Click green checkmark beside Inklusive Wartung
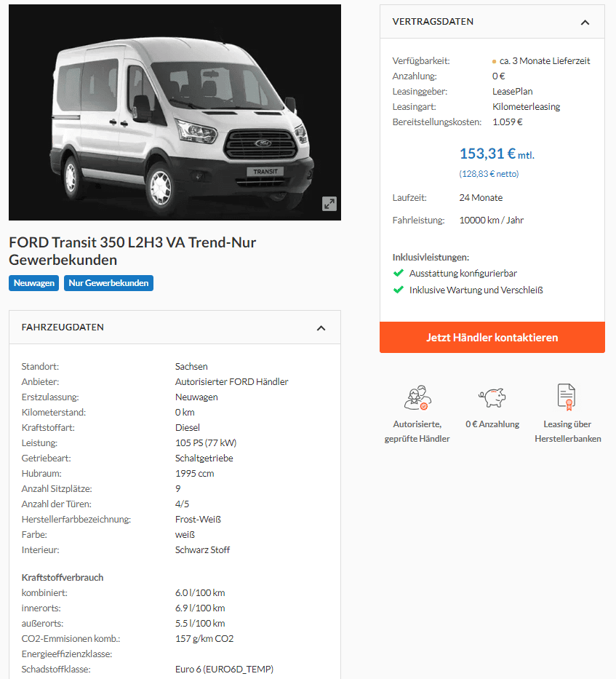The height and width of the screenshot is (679, 616). pos(399,290)
